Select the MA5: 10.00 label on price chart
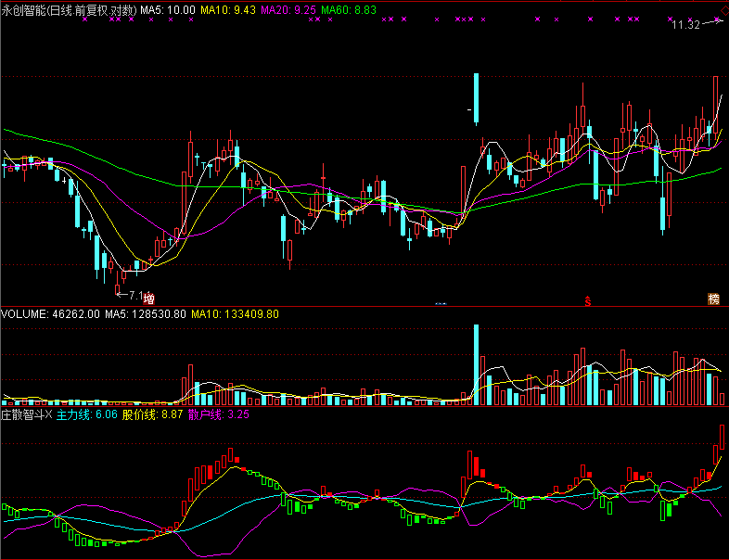The image size is (729, 560). pyautogui.click(x=168, y=10)
